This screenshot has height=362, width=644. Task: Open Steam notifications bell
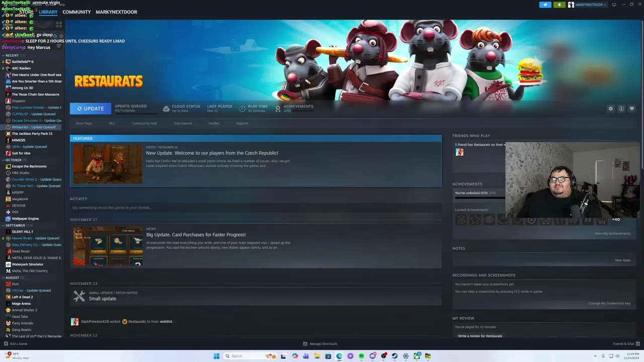click(559, 5)
